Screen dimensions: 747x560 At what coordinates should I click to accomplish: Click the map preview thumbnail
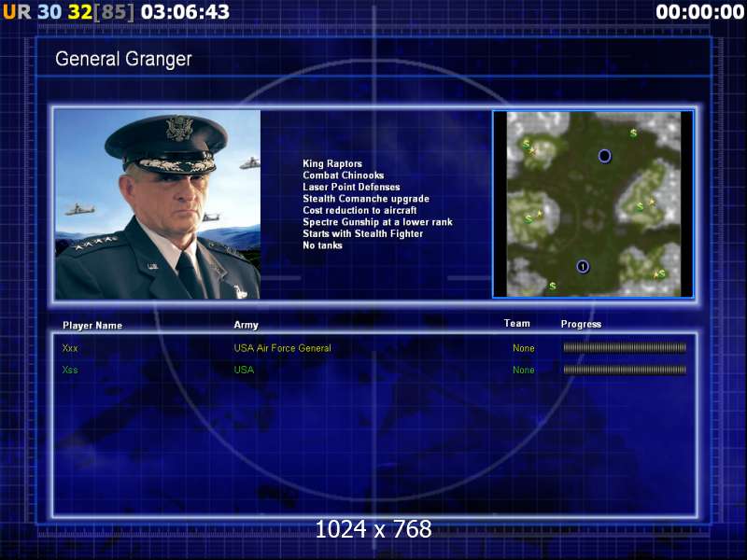[593, 204]
